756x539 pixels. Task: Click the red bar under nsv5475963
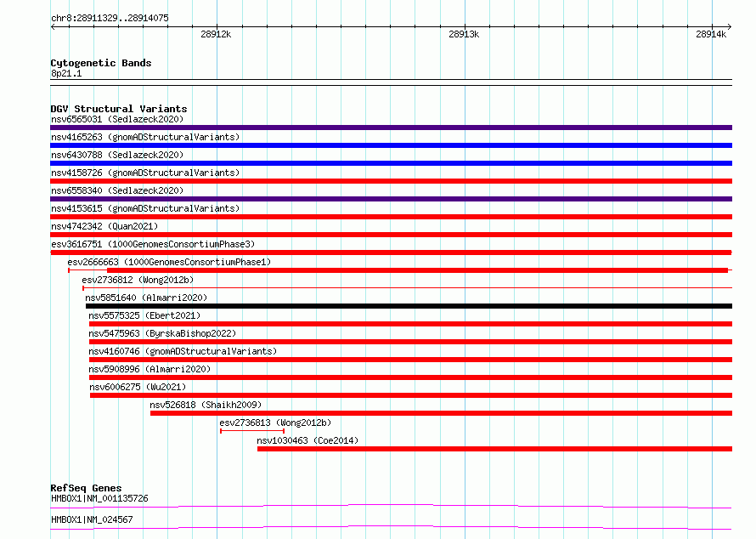click(x=411, y=342)
